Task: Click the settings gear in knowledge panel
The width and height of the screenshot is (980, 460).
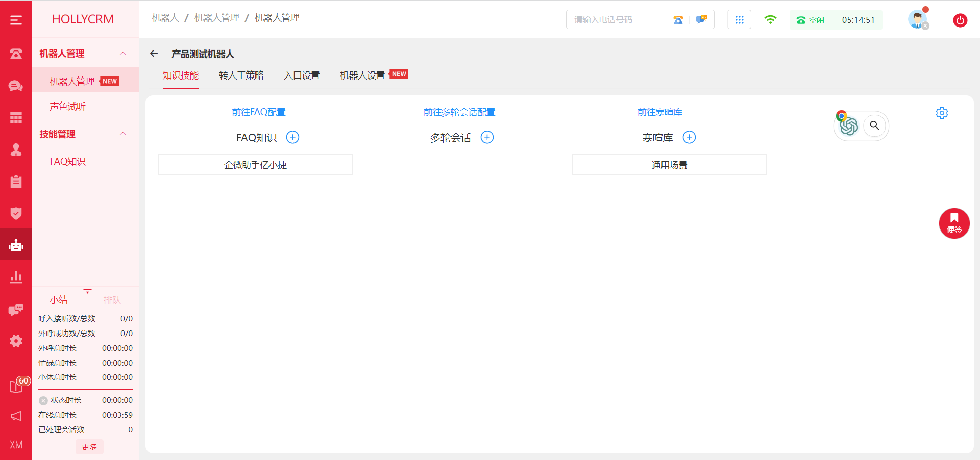Action: [x=942, y=113]
